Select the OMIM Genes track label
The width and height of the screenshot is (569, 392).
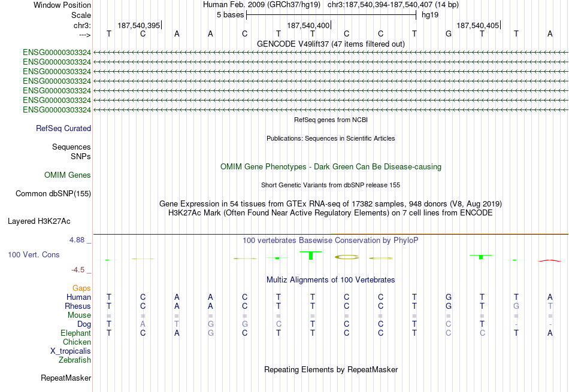pyautogui.click(x=67, y=175)
